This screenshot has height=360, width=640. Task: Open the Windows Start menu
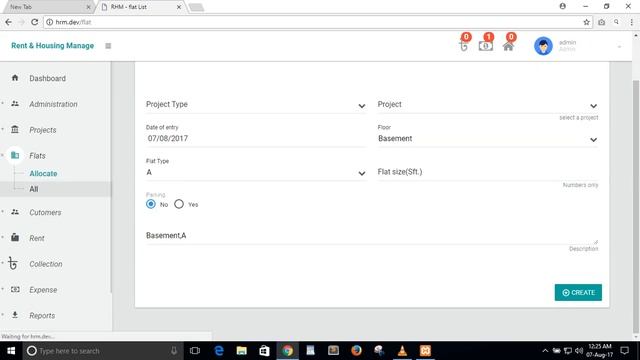11,351
